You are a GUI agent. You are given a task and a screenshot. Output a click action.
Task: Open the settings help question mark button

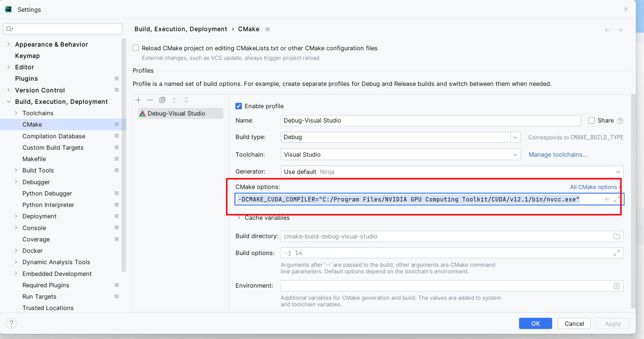pyautogui.click(x=11, y=323)
